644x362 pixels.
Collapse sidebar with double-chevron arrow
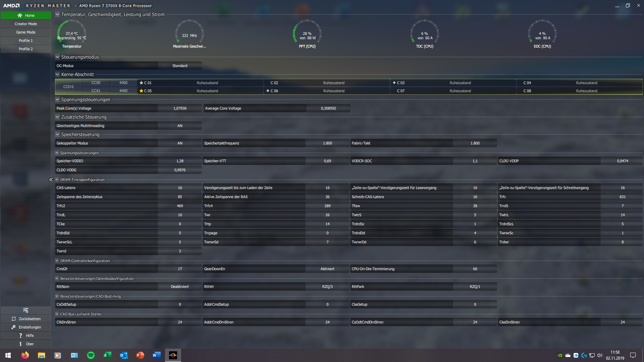[51, 180]
